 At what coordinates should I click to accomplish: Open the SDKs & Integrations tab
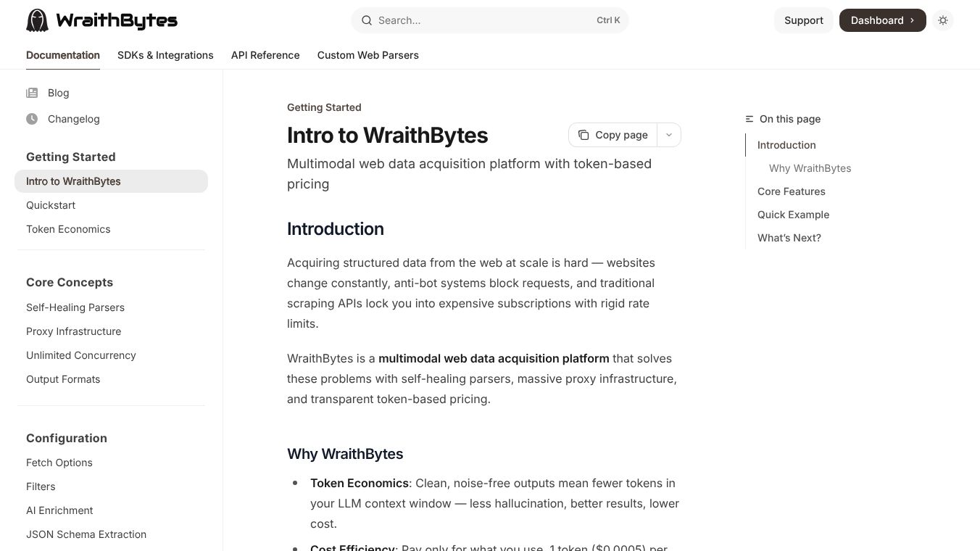(x=165, y=55)
